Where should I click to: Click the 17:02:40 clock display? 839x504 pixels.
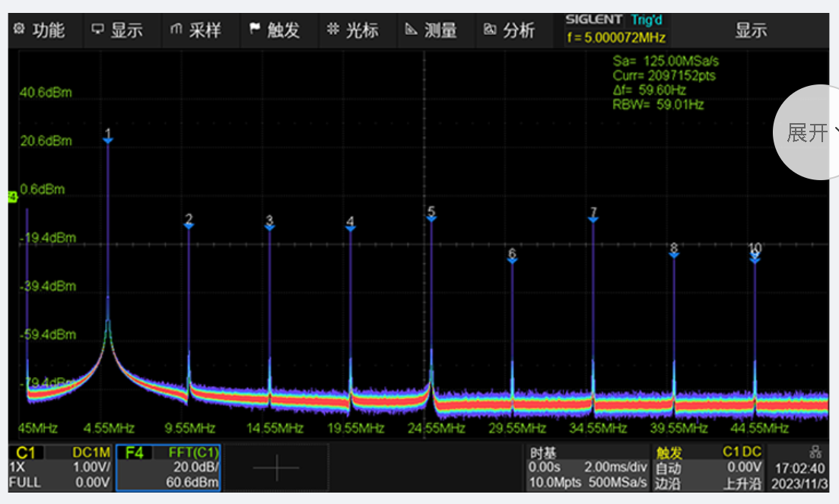point(800,469)
